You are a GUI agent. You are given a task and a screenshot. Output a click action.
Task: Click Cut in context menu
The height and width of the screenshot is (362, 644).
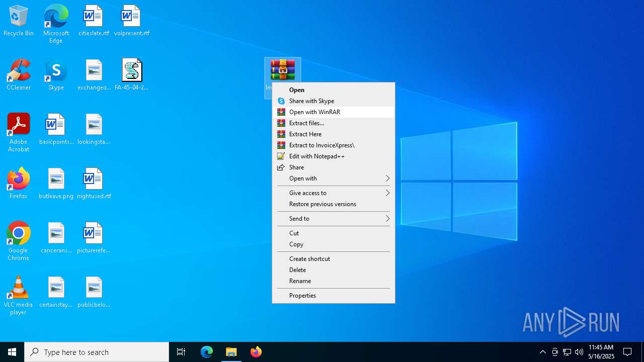coord(334,233)
